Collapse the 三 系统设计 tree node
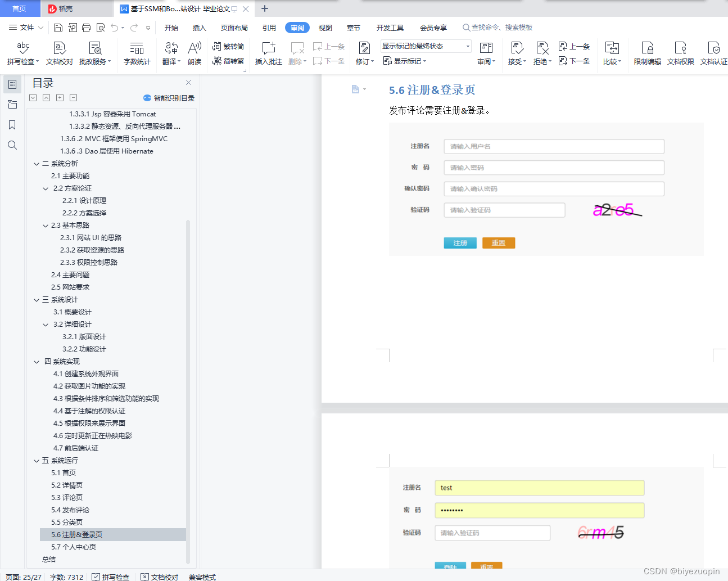Screen dimensions: 728x581 click(x=37, y=300)
